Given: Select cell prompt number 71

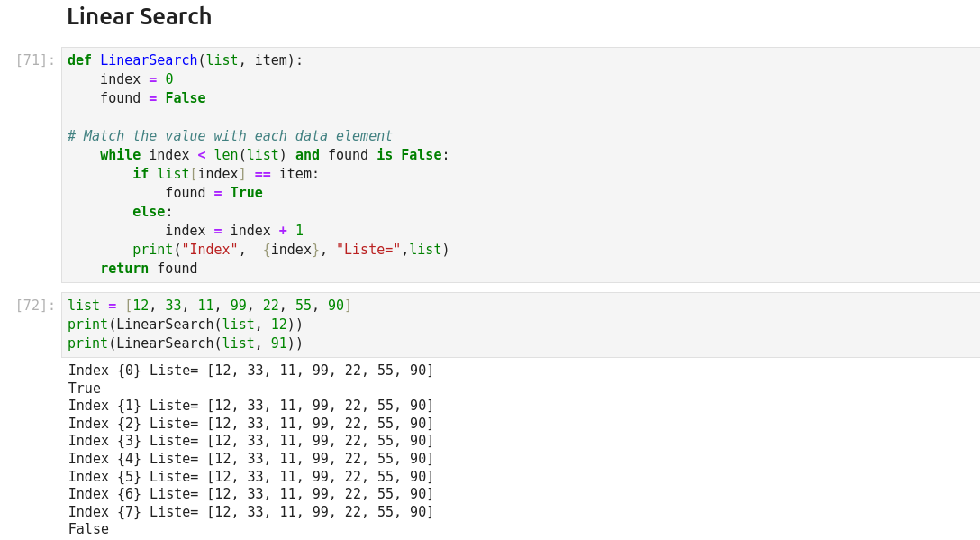Looking at the screenshot, I should click(35, 60).
